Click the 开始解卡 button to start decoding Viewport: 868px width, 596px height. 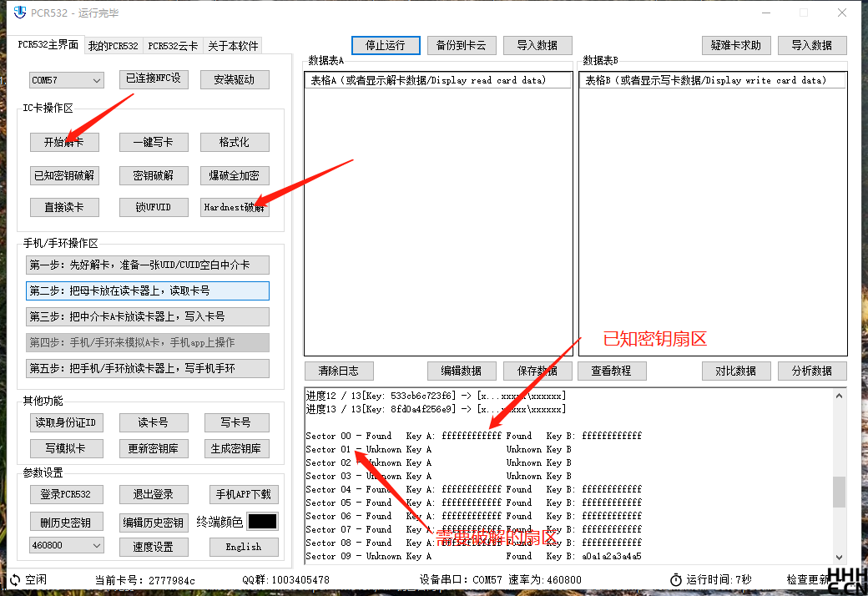pos(64,142)
